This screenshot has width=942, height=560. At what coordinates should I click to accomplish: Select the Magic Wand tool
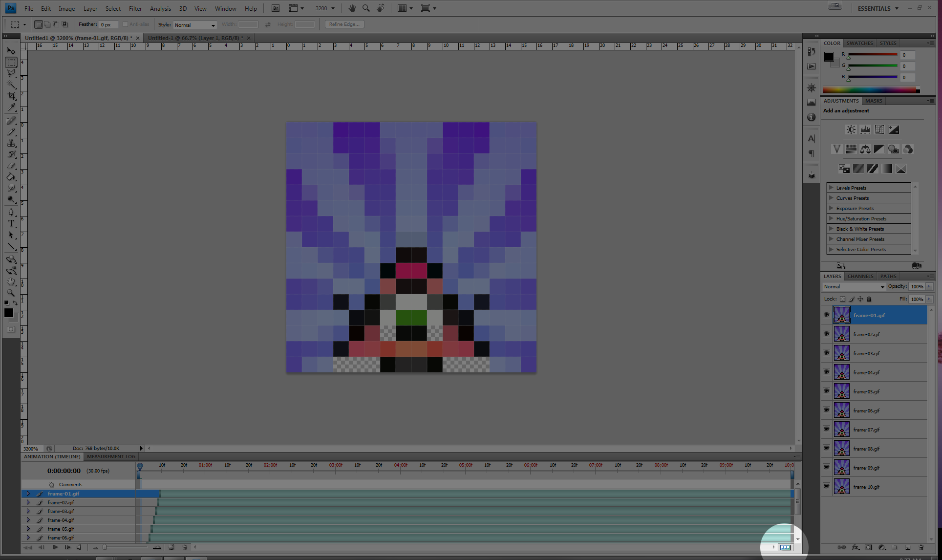coord(11,85)
